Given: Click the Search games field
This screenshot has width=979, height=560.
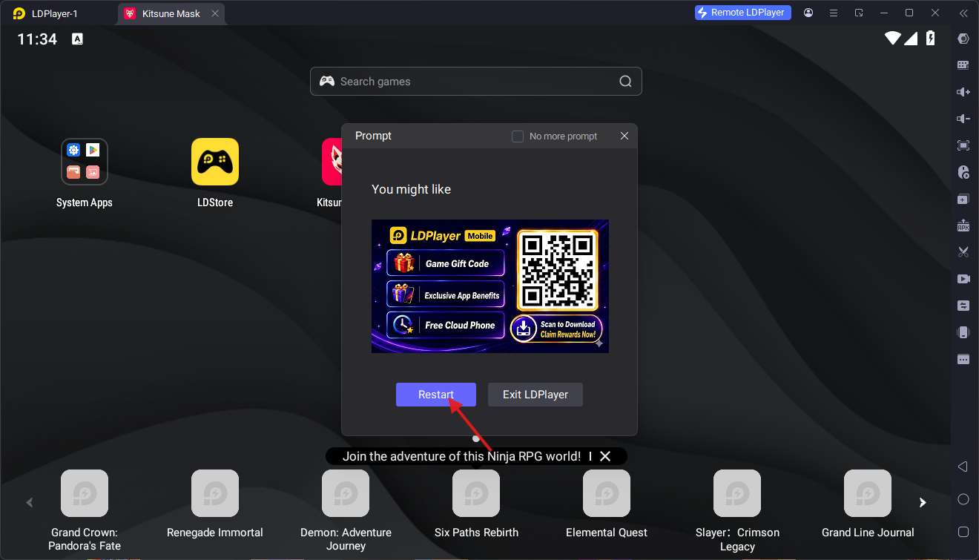Looking at the screenshot, I should [476, 82].
